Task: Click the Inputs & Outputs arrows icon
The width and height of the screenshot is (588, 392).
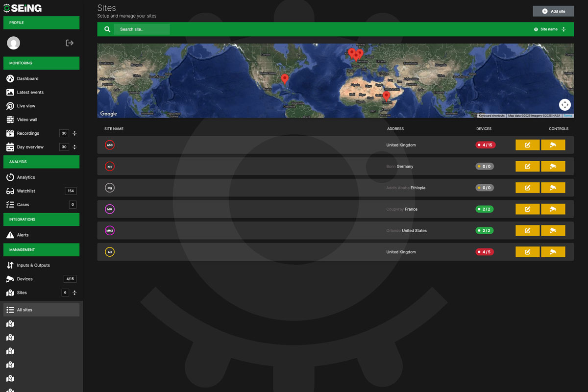Action: tap(11, 265)
